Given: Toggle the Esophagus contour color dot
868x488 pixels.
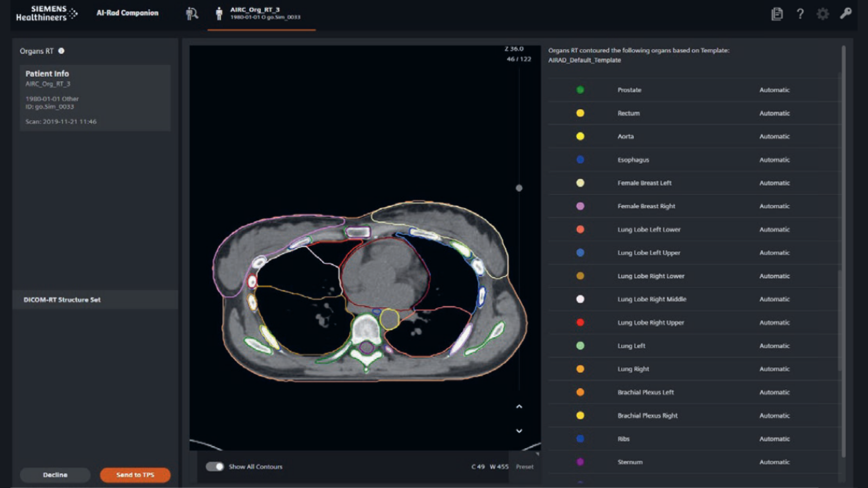Looking at the screenshot, I should (580, 160).
